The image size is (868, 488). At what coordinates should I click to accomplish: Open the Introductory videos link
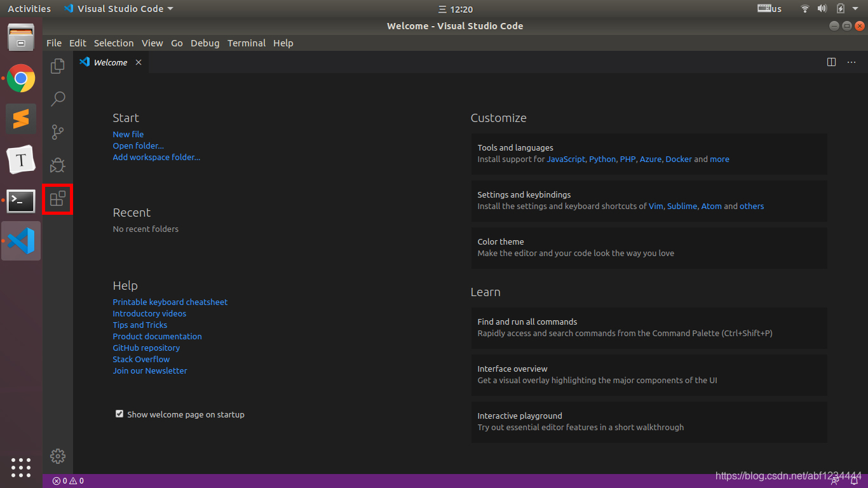click(x=149, y=313)
